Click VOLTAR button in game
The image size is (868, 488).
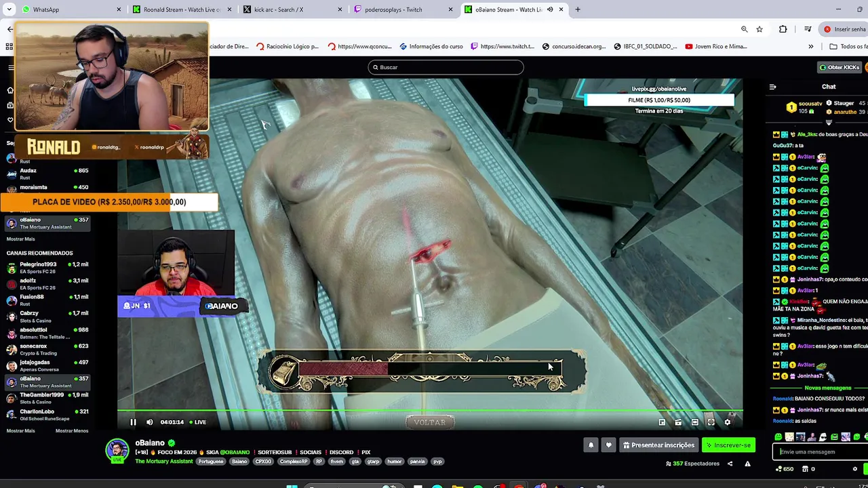[429, 422]
